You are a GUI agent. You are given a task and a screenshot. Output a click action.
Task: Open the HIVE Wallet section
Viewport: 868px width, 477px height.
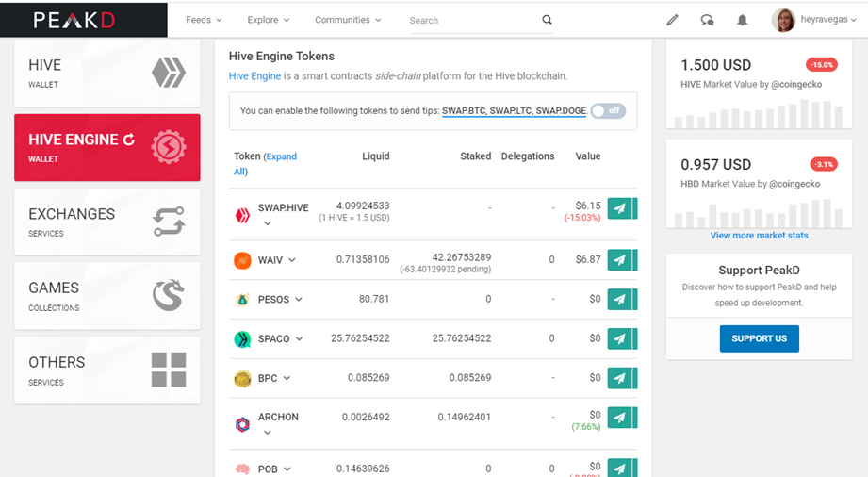[107, 74]
